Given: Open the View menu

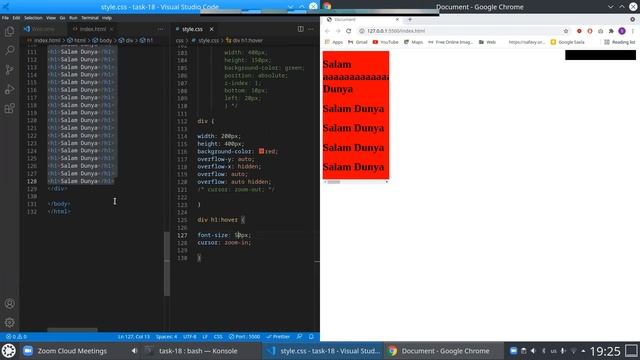Looking at the screenshot, I should click(51, 18).
